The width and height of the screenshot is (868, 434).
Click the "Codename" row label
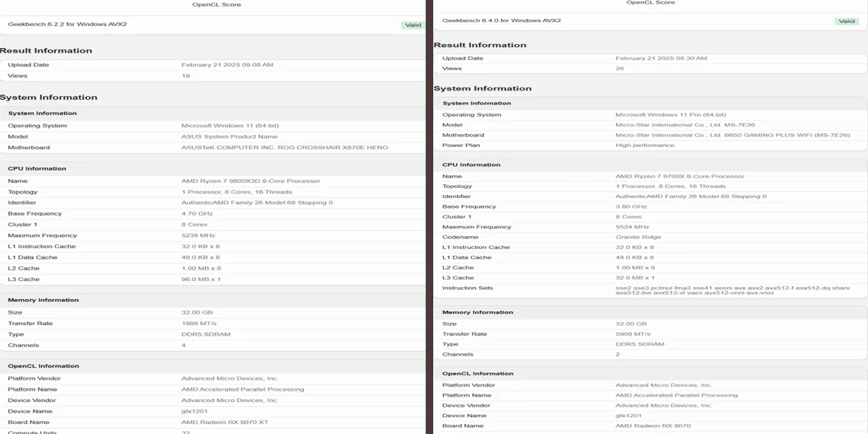click(458, 237)
